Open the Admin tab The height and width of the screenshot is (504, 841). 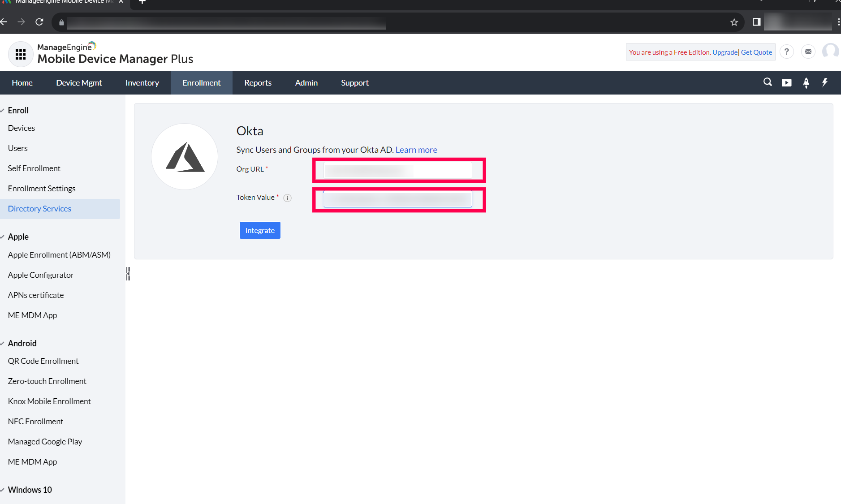pos(306,83)
